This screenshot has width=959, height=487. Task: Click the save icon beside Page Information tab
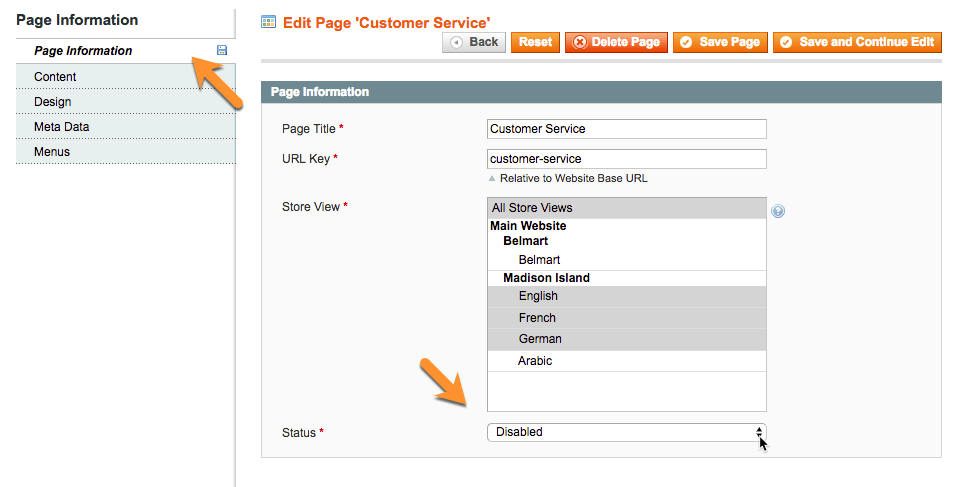tap(221, 50)
